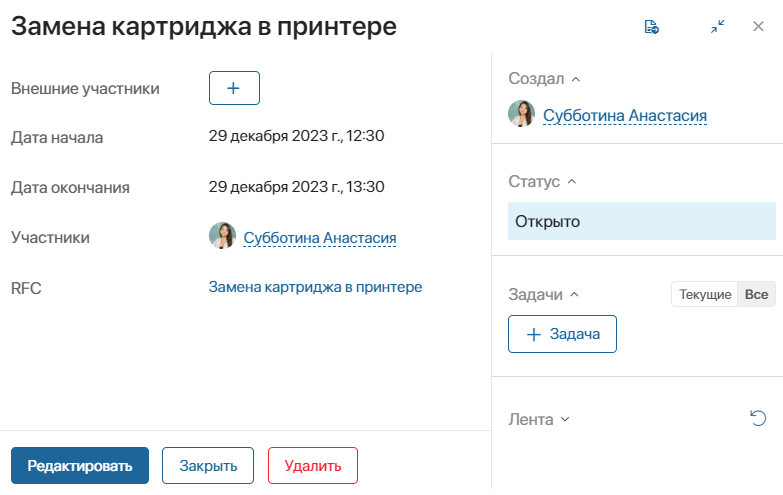Add a new task with + Задача button
Image resolution: width=783 pixels, height=495 pixels.
click(x=562, y=334)
